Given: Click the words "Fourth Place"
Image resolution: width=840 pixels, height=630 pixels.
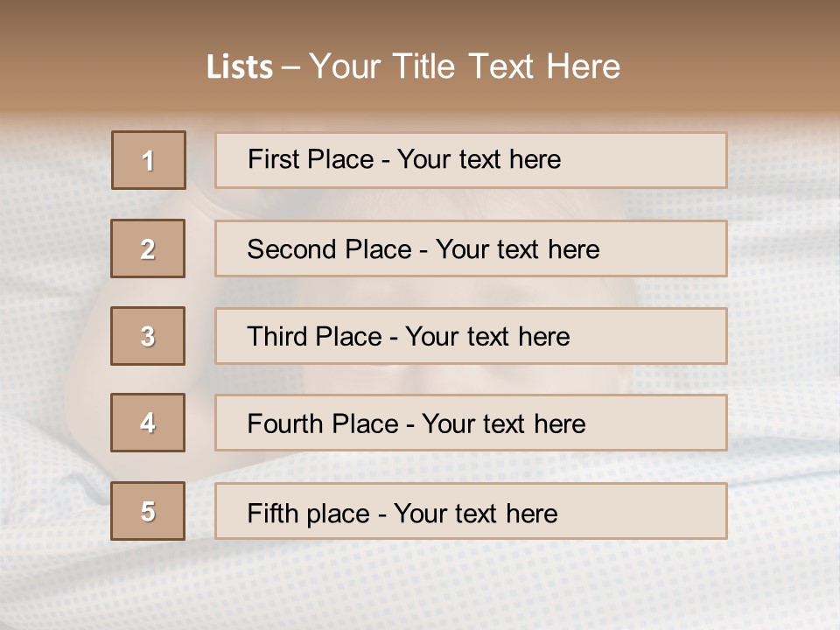Looking at the screenshot, I should (x=322, y=424).
